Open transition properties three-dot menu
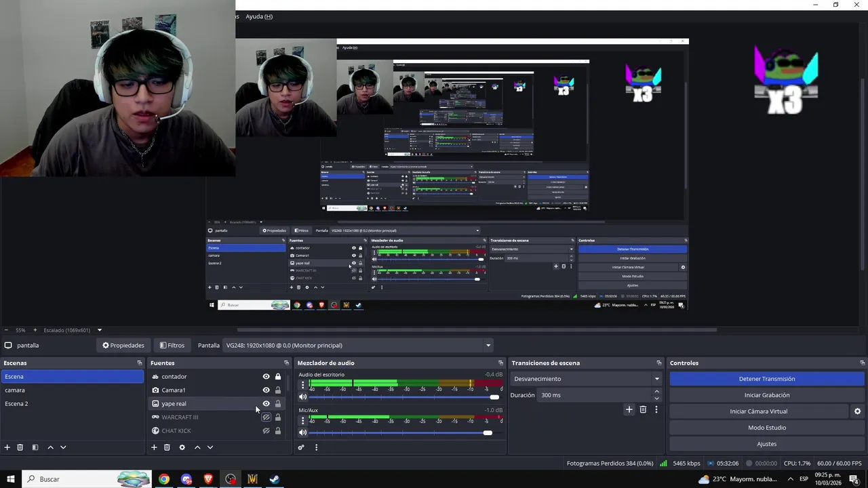 pyautogui.click(x=656, y=409)
